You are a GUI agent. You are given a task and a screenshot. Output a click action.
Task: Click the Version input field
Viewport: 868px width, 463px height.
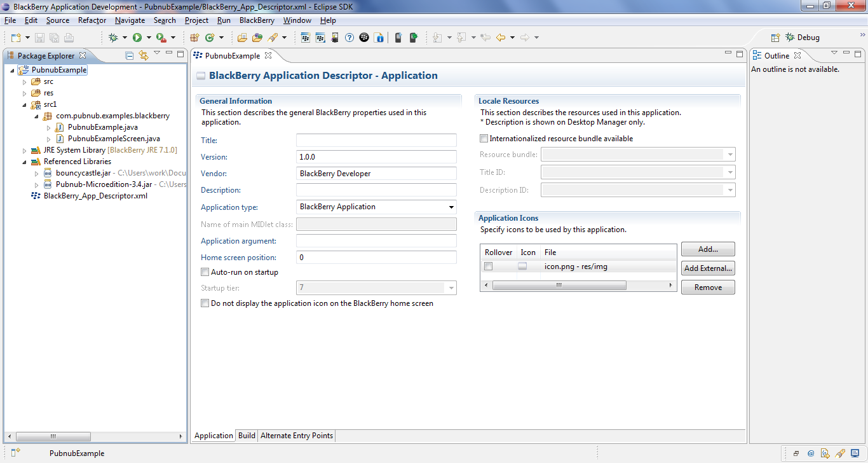click(x=376, y=156)
